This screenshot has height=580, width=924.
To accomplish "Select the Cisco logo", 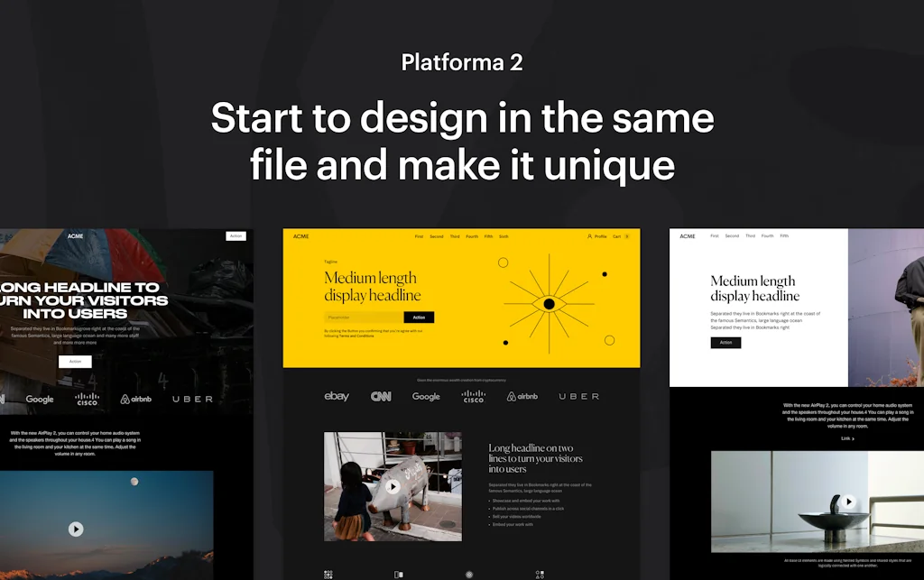I will pyautogui.click(x=473, y=396).
